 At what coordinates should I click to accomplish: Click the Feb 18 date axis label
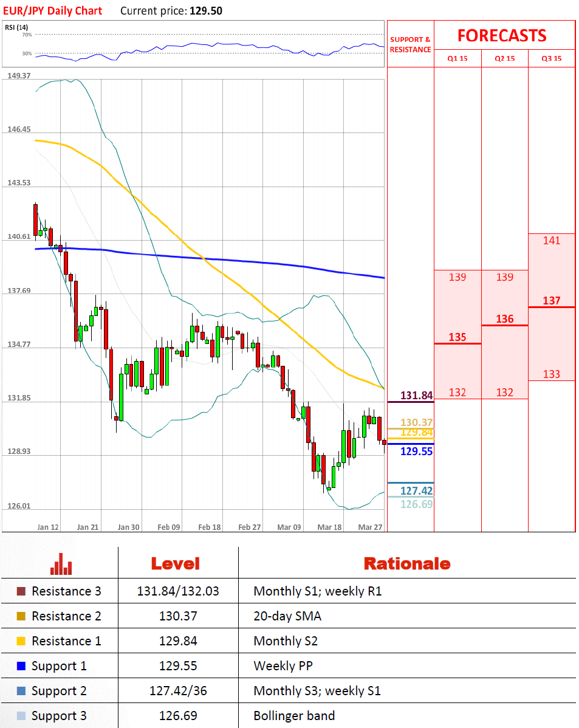(x=210, y=527)
